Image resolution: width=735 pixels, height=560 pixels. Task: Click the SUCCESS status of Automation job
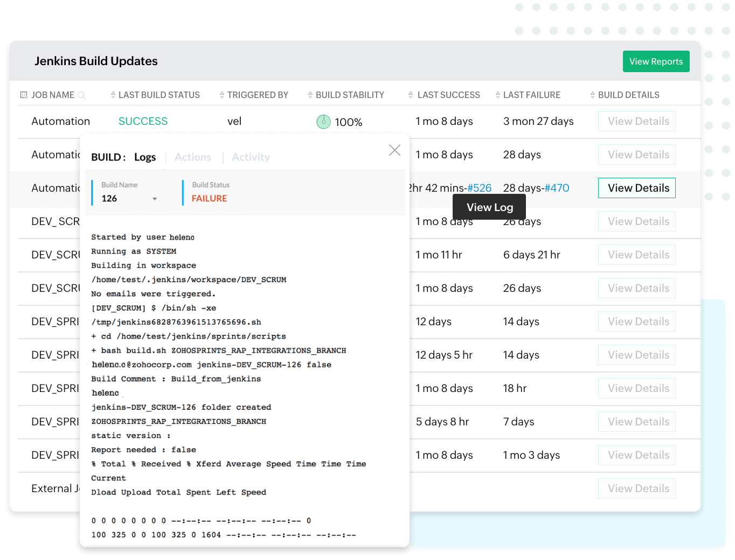click(143, 121)
